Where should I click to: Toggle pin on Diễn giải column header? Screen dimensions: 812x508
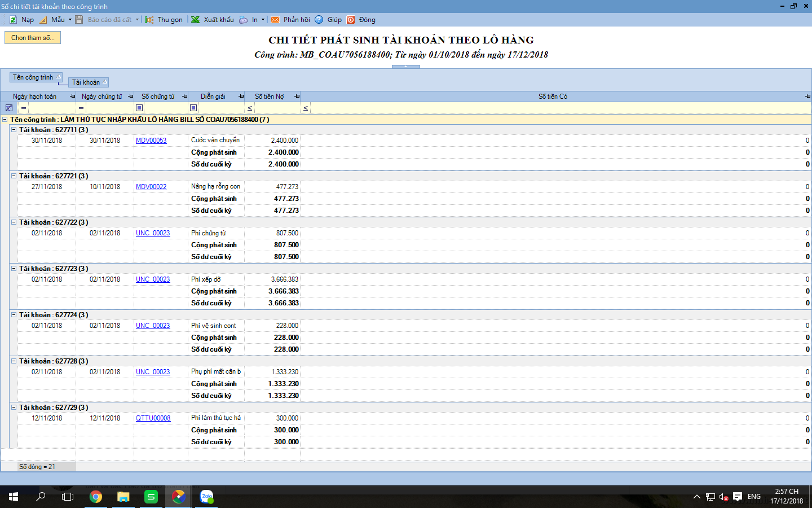click(241, 97)
